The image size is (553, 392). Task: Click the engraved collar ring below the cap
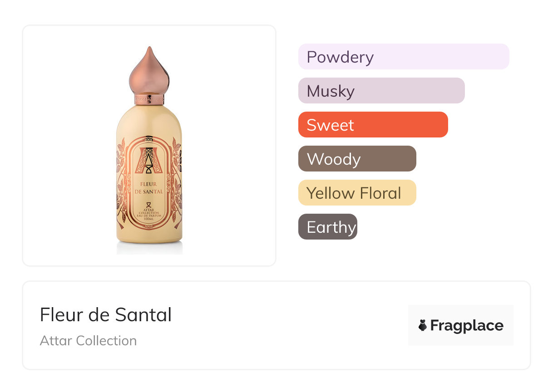[x=149, y=99]
